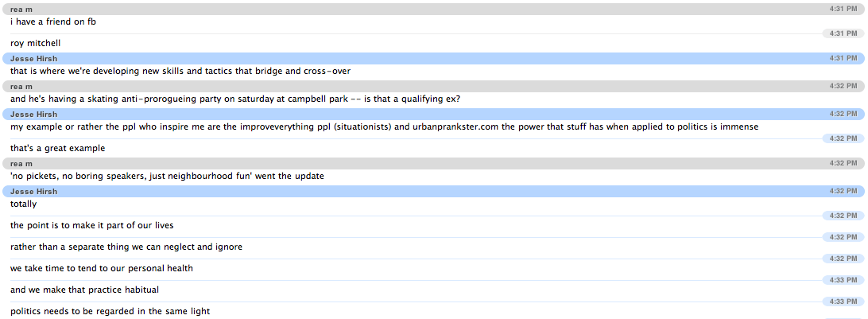This screenshot has height=319, width=868.
Task: Select the rea m header above 'no pickets' message
Action: [21, 163]
